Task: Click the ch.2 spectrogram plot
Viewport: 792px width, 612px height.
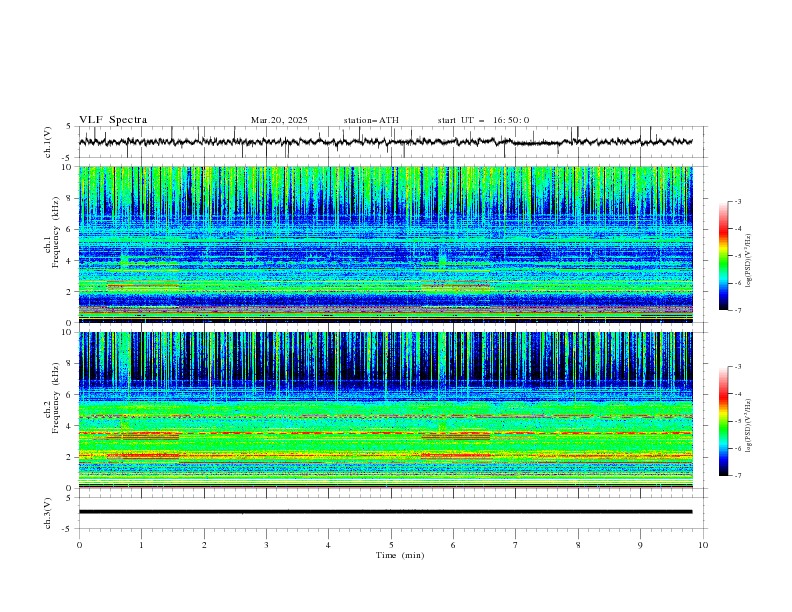Action: coord(385,410)
